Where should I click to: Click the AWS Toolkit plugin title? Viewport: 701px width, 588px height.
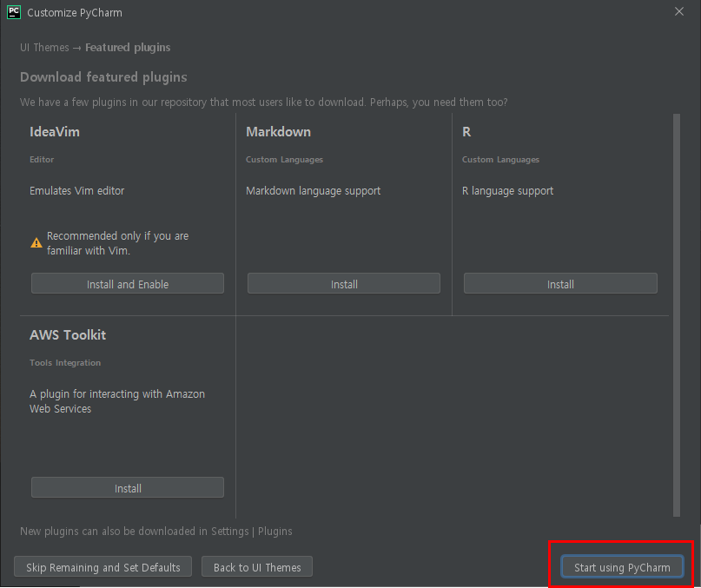tap(68, 335)
